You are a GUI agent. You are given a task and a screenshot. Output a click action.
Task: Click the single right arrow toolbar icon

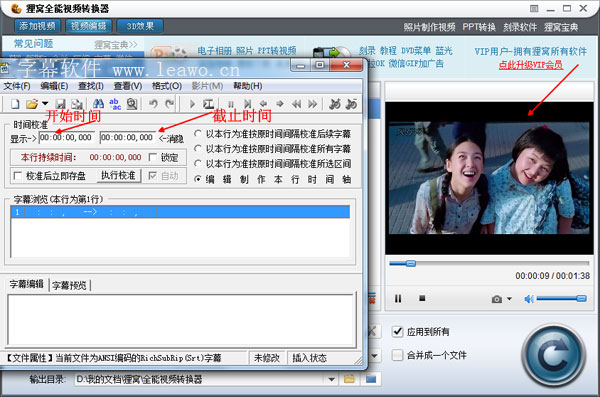point(280,104)
